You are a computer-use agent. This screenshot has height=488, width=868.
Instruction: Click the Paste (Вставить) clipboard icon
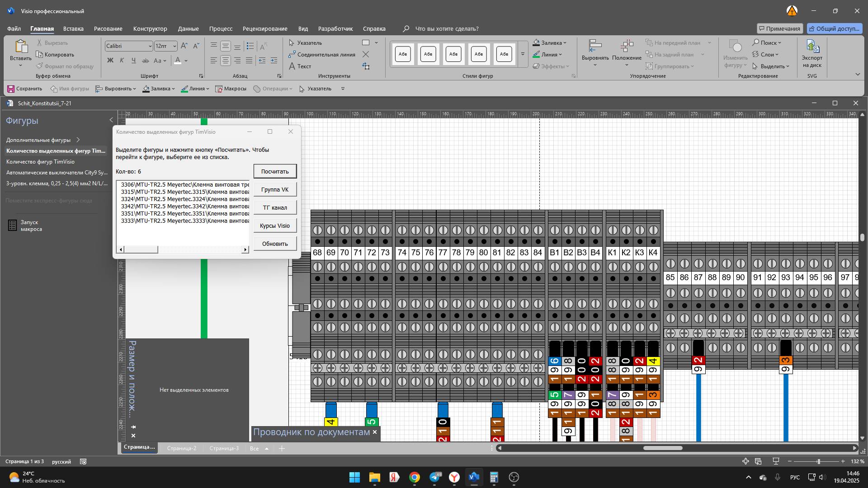tap(20, 47)
